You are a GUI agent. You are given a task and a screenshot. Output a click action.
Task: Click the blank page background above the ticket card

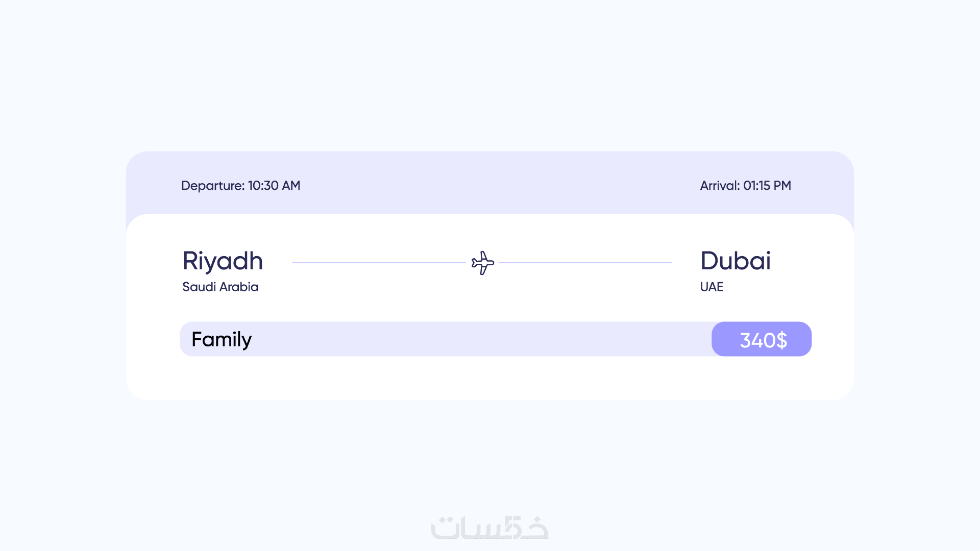[x=490, y=77]
